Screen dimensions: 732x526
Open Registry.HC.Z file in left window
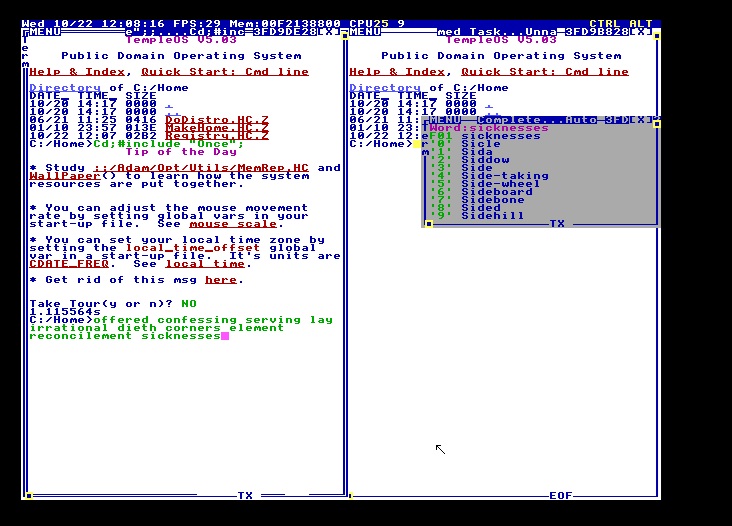pos(217,136)
